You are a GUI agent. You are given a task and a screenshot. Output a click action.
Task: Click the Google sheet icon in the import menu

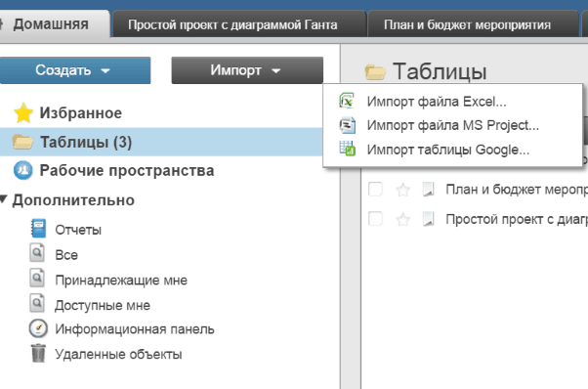pos(348,149)
